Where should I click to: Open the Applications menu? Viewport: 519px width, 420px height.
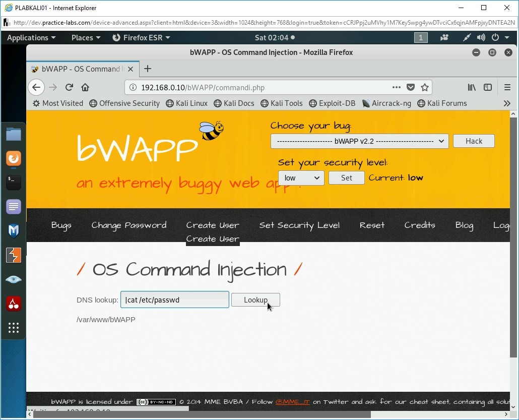click(x=31, y=37)
